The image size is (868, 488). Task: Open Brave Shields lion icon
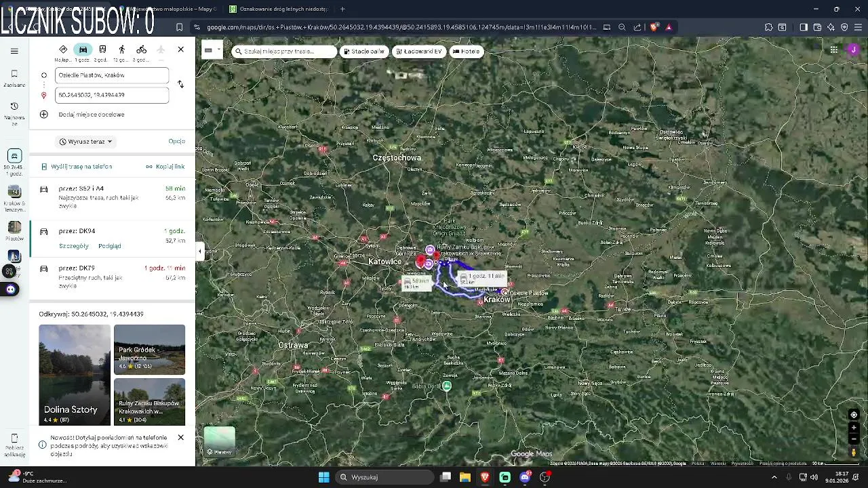tap(654, 27)
